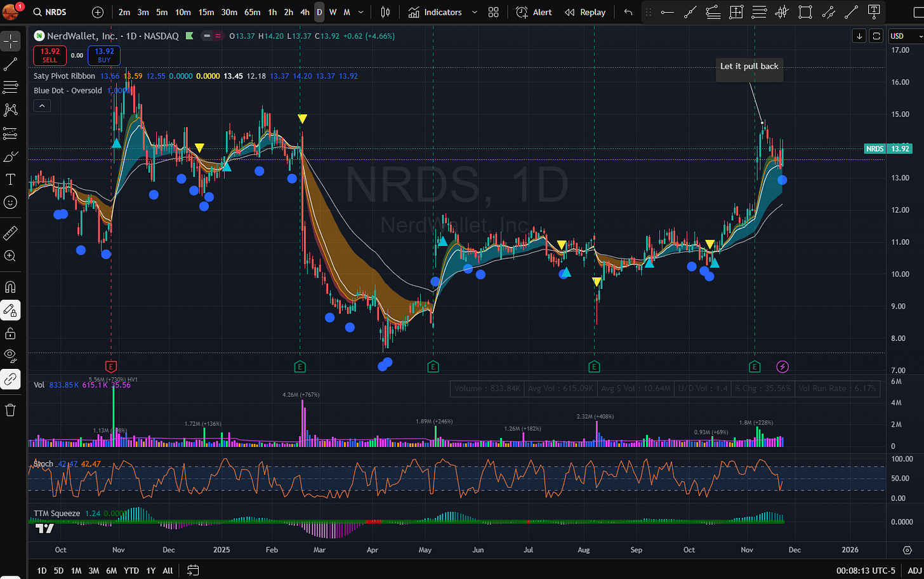
Task: Set the date range to All
Action: [168, 570]
